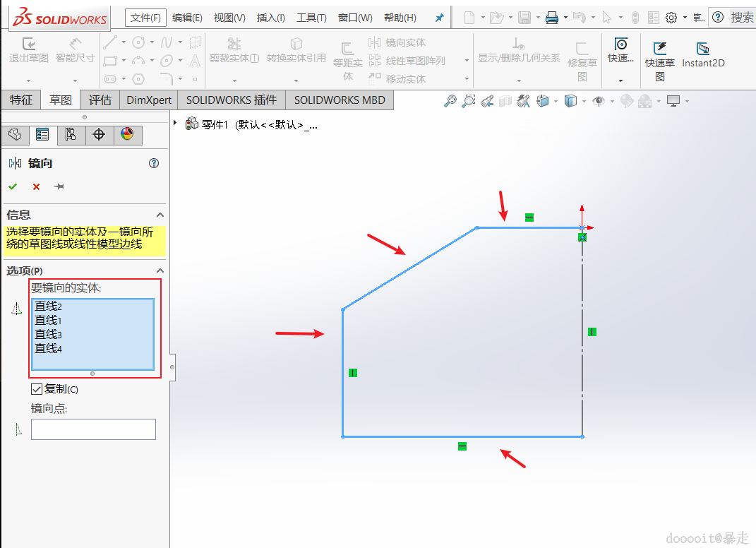Switch to the 评估 tab
This screenshot has width=756, height=548.
tap(100, 100)
